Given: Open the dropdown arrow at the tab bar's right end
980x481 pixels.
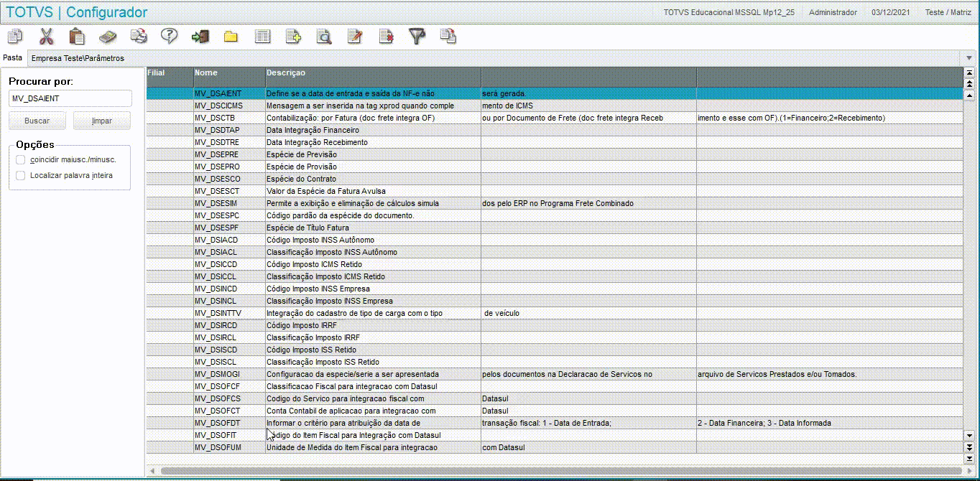Looking at the screenshot, I should 969,58.
